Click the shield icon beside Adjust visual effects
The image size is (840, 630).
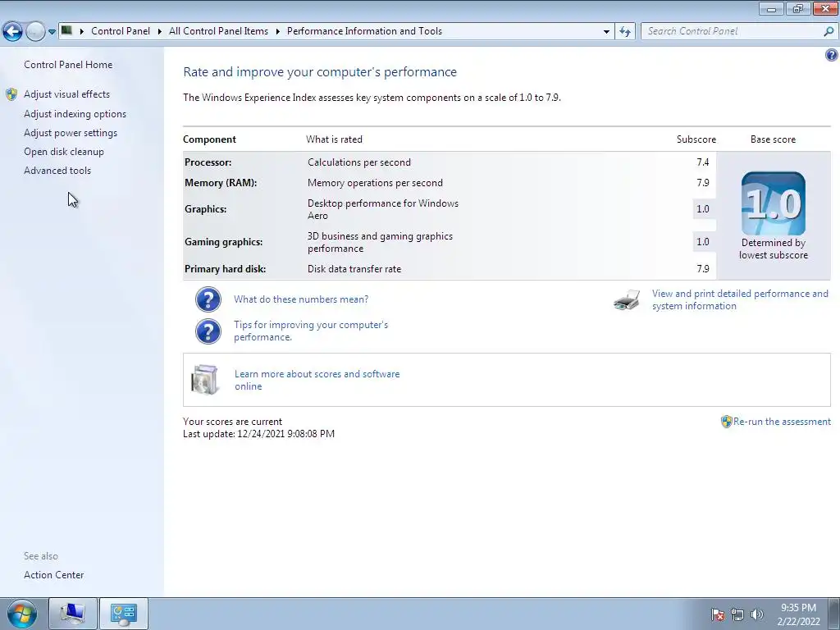click(x=11, y=94)
